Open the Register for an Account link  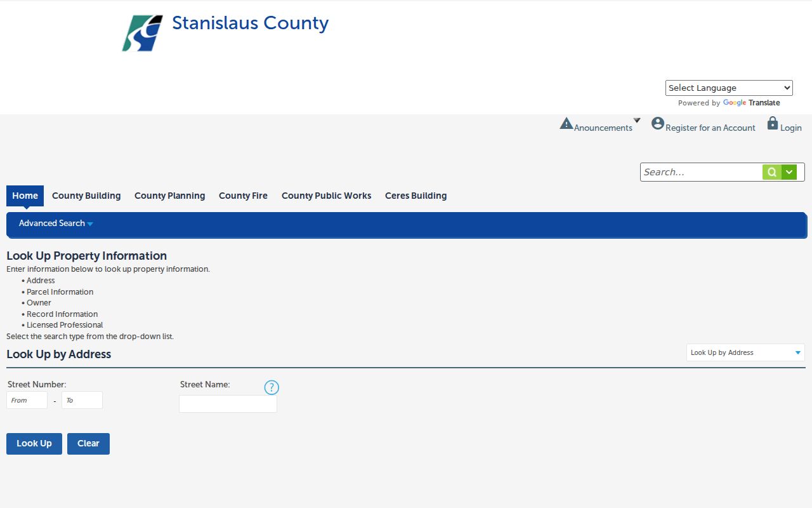click(x=710, y=128)
